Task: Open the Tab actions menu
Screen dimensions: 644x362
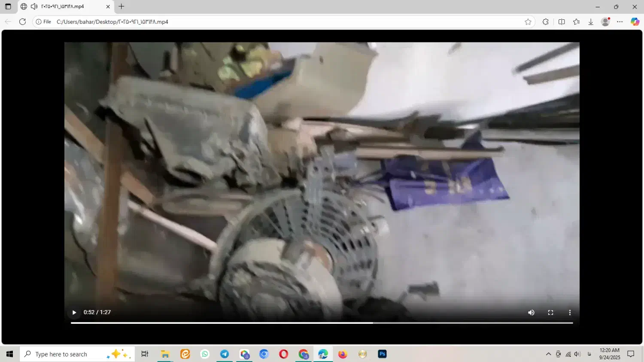Action: tap(8, 6)
